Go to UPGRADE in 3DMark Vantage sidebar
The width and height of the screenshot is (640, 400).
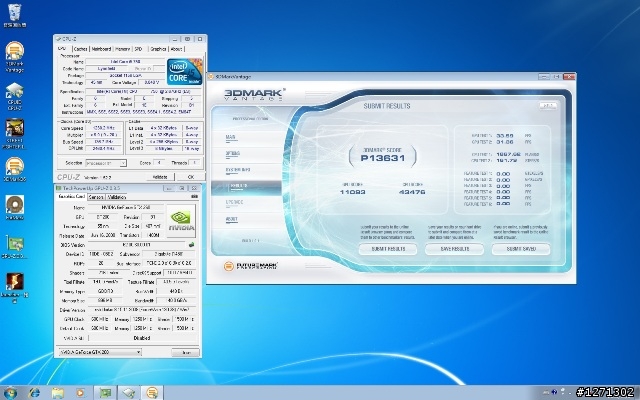coord(234,202)
